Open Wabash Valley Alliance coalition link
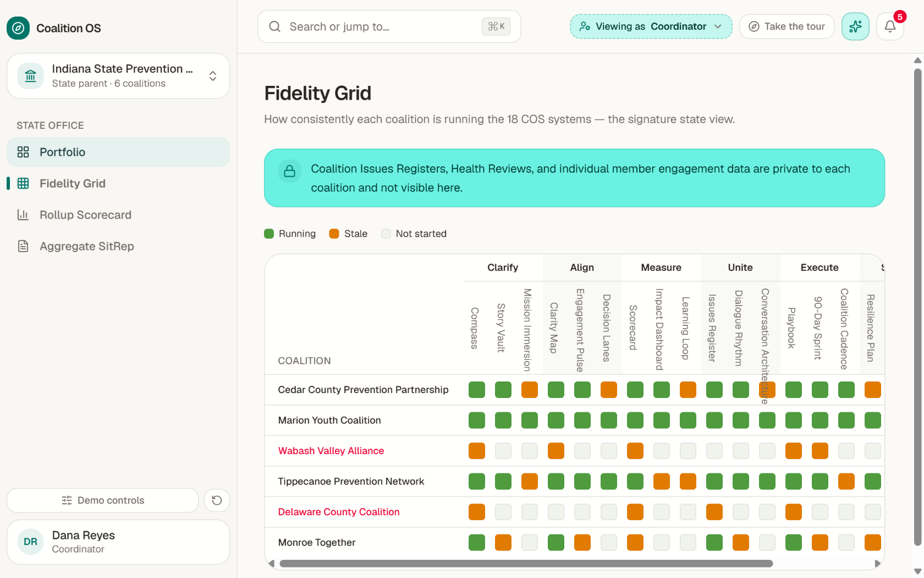Screen dimensions: 924x578 pos(331,451)
